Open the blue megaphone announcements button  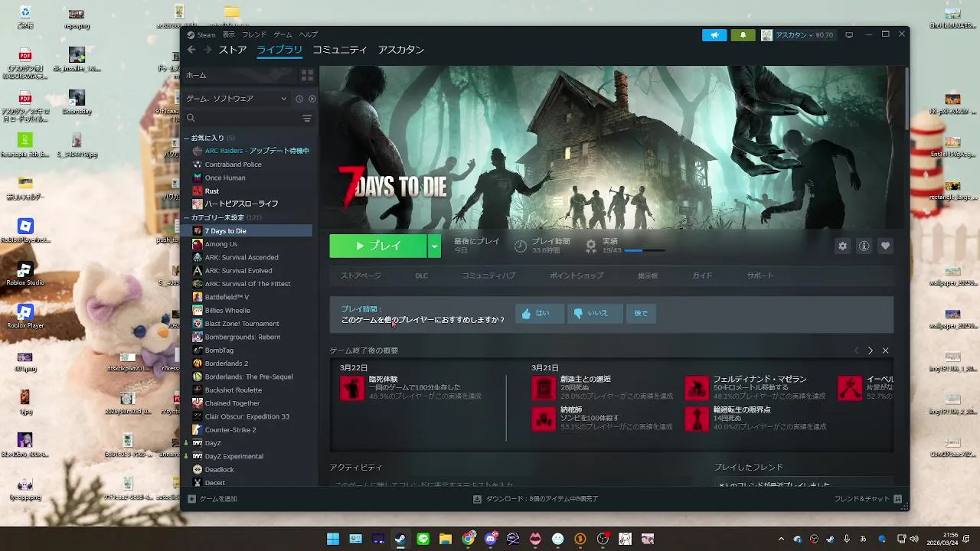[714, 35]
